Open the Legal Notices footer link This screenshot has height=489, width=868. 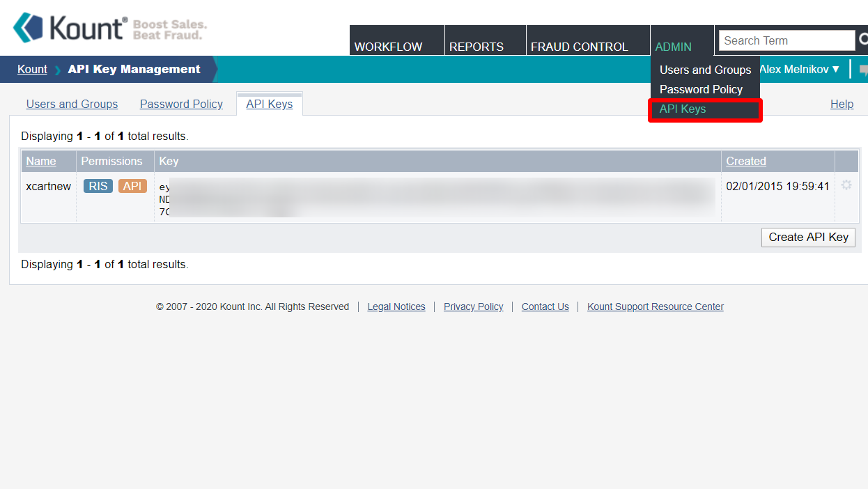click(396, 306)
